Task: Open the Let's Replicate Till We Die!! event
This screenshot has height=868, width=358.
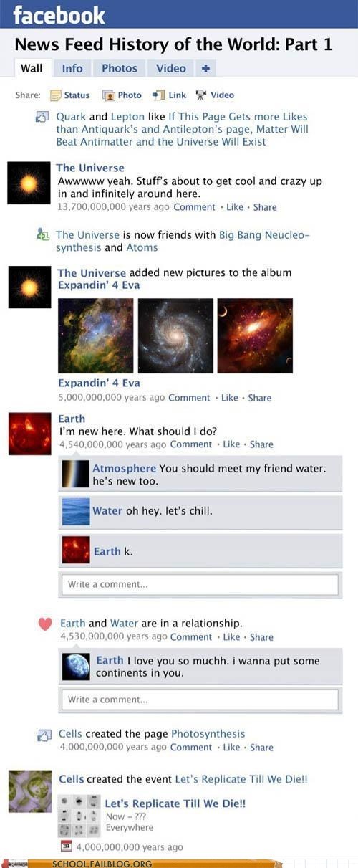Action: click(x=175, y=803)
